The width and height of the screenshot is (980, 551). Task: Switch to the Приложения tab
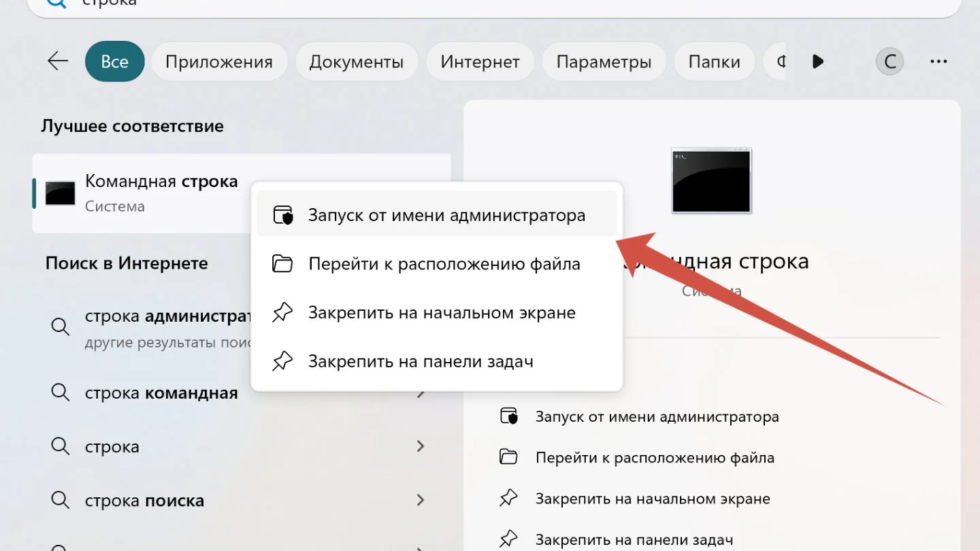point(219,62)
